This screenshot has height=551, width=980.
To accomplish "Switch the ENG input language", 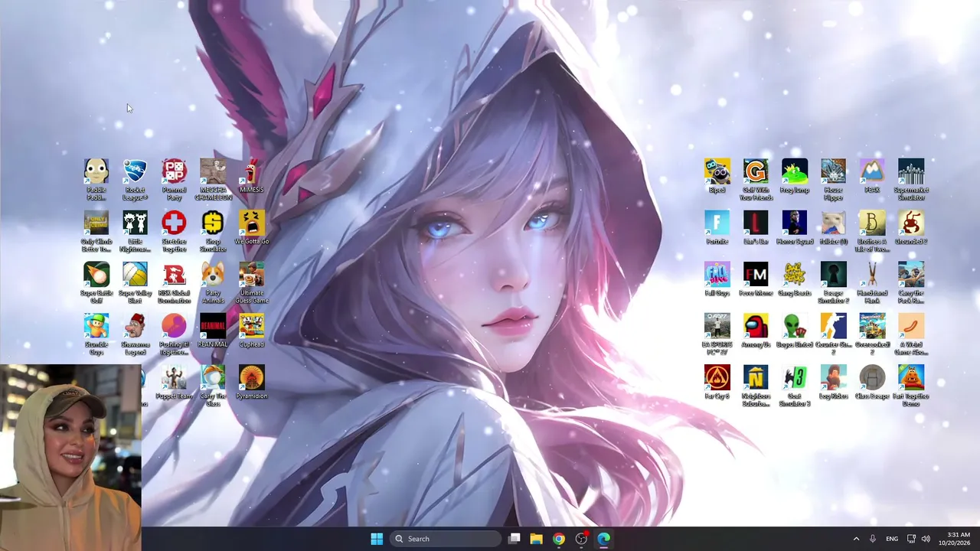I will [x=892, y=539].
